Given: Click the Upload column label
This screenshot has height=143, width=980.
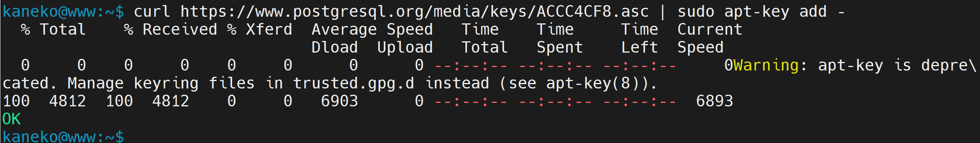Looking at the screenshot, I should pos(405,48).
